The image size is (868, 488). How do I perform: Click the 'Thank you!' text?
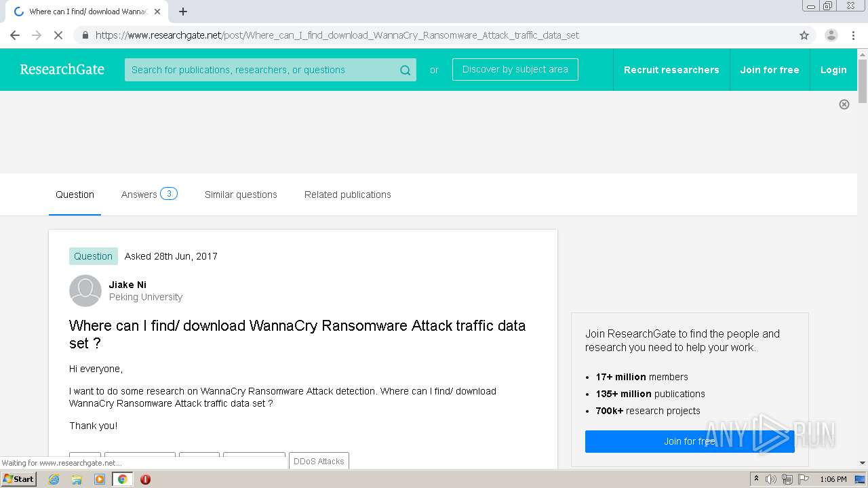tap(94, 426)
